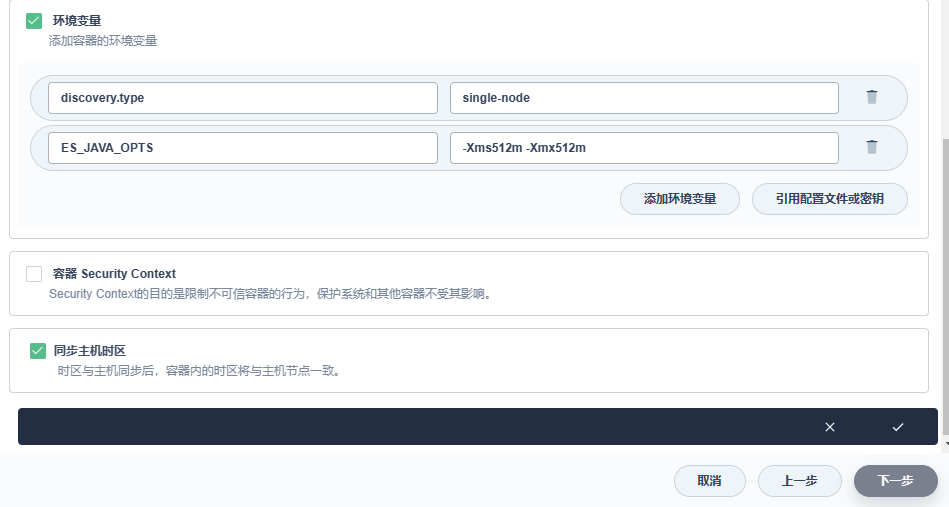This screenshot has height=507, width=949.
Task: Focus the discovery.type key field
Action: (243, 98)
